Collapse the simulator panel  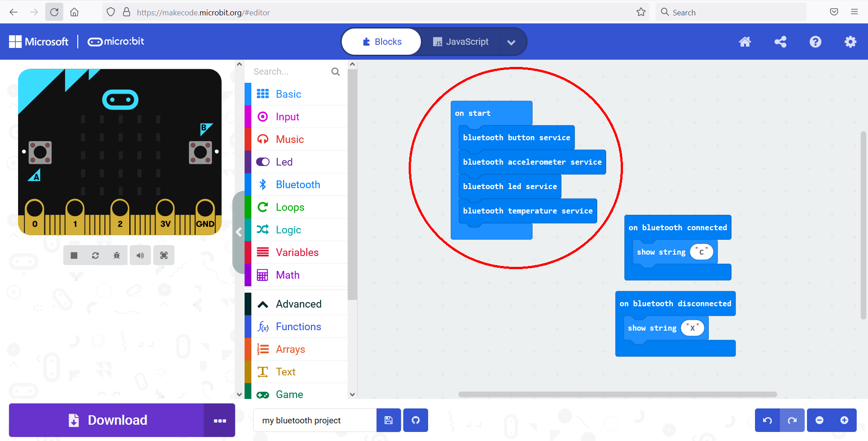(239, 232)
